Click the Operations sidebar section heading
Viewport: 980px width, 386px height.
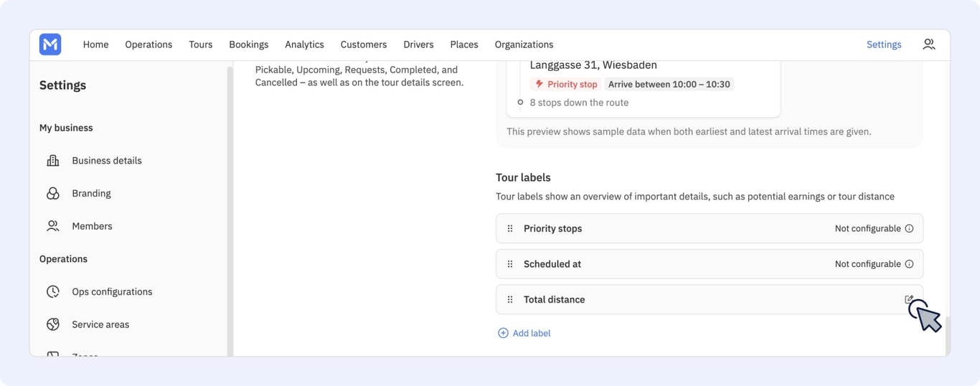(63, 259)
